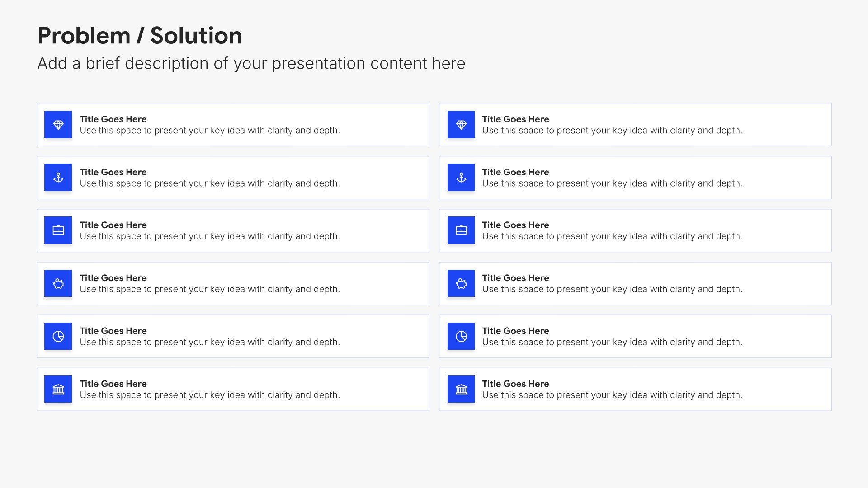Click 'Title Goes Here' beside right piggy bank

coord(515,278)
